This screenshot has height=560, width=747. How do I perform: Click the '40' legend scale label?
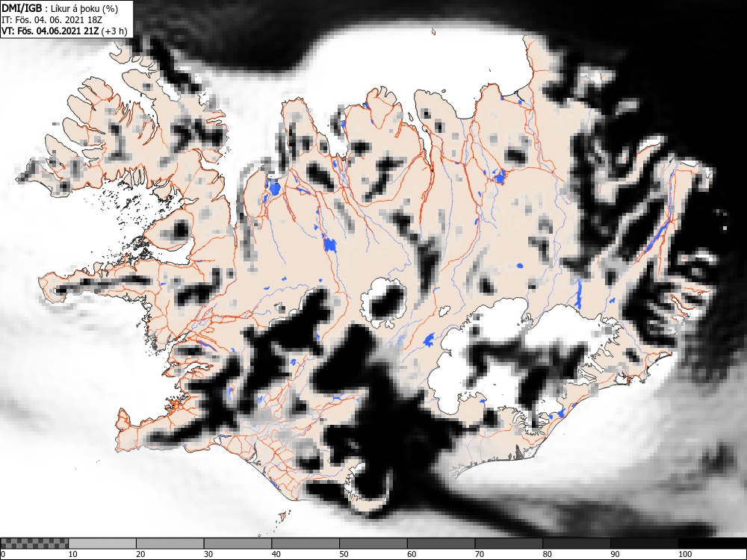tap(276, 554)
